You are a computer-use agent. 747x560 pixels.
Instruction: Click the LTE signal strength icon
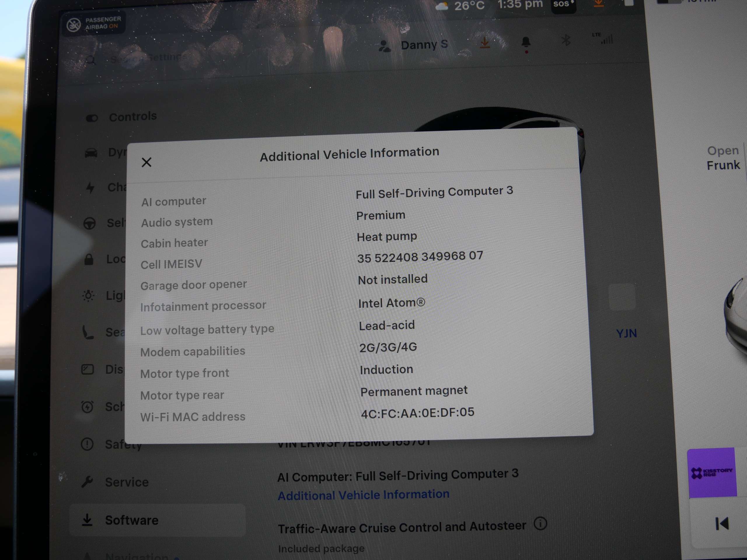click(603, 38)
